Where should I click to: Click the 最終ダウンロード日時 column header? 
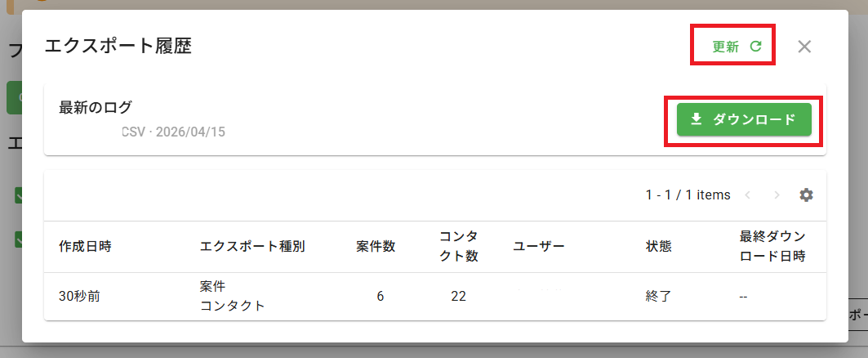772,246
